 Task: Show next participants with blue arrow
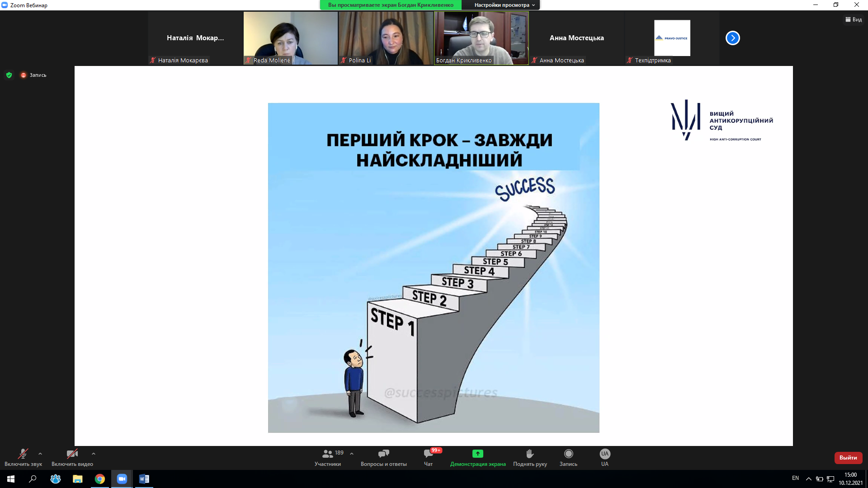pyautogui.click(x=732, y=38)
